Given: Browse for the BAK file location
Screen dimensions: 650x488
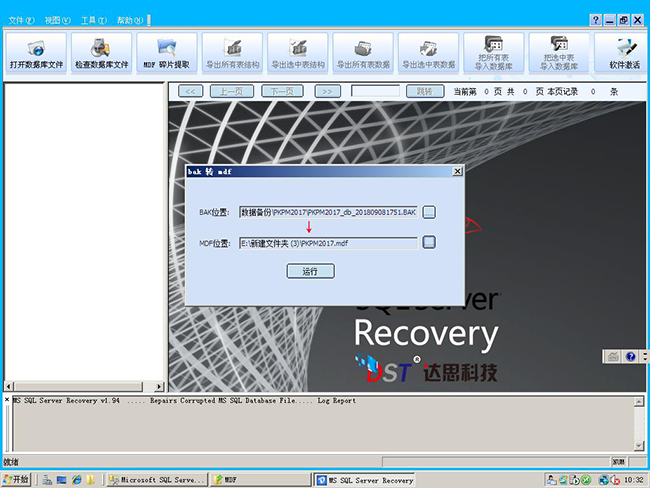Looking at the screenshot, I should pos(429,212).
